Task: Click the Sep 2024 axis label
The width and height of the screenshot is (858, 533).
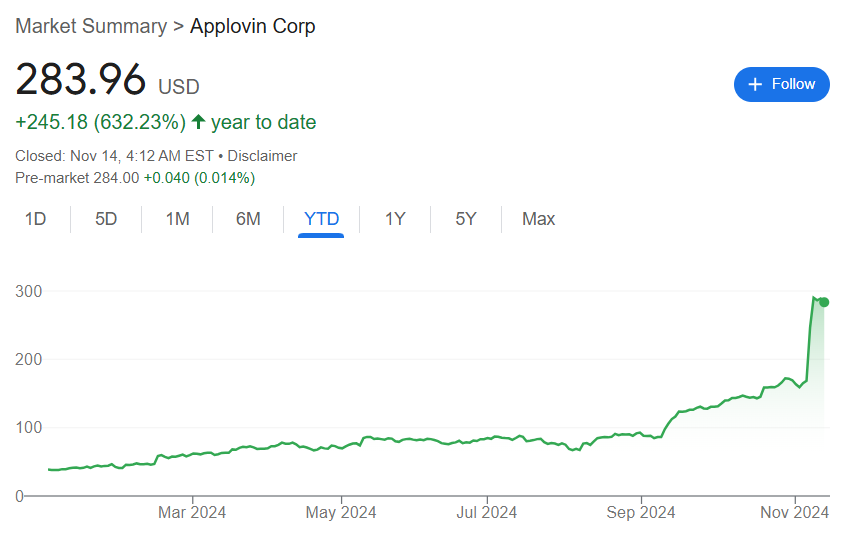Action: (642, 513)
